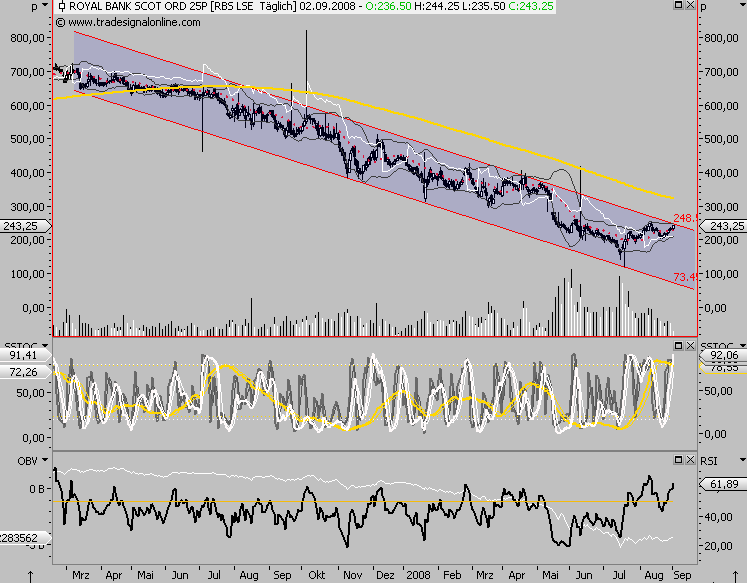This screenshot has width=747, height=583.
Task: Click the Feb label on time axis
Action: pos(452,575)
